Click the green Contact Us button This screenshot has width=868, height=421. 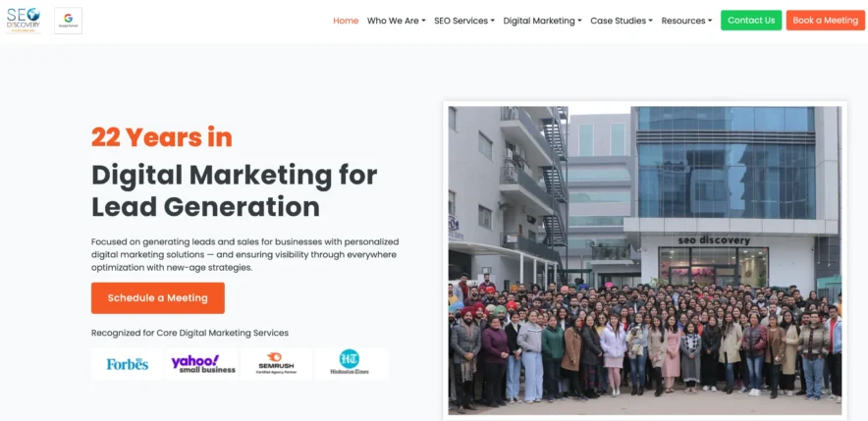[x=751, y=21]
